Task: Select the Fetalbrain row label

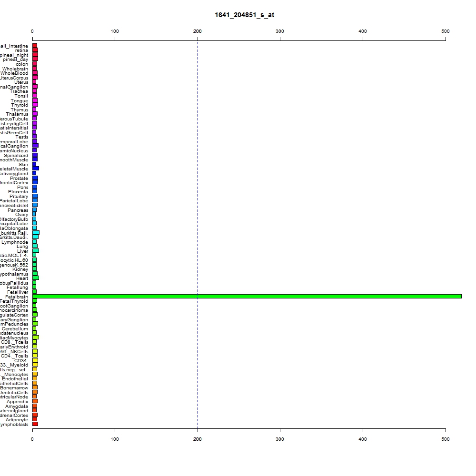Action: pos(17,297)
